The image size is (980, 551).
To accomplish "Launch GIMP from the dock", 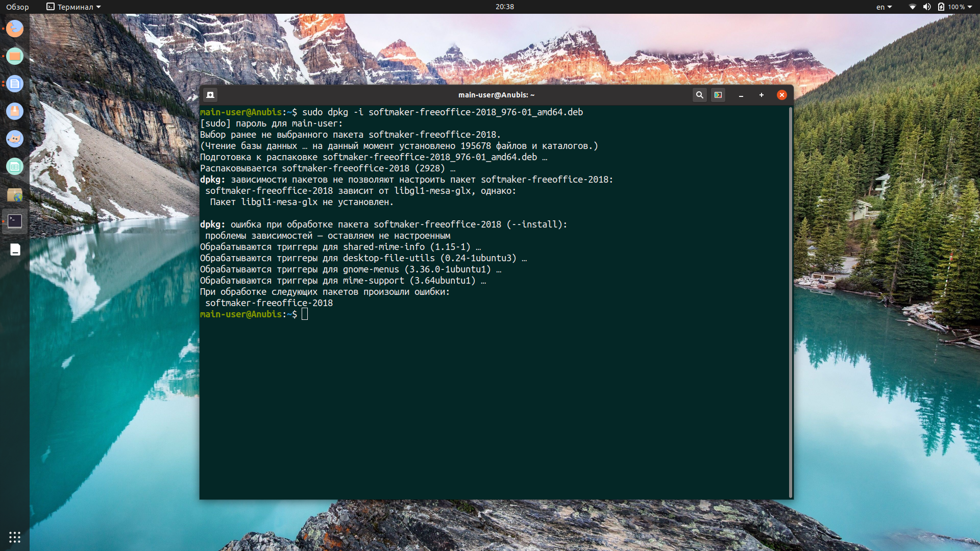I will coord(15,139).
